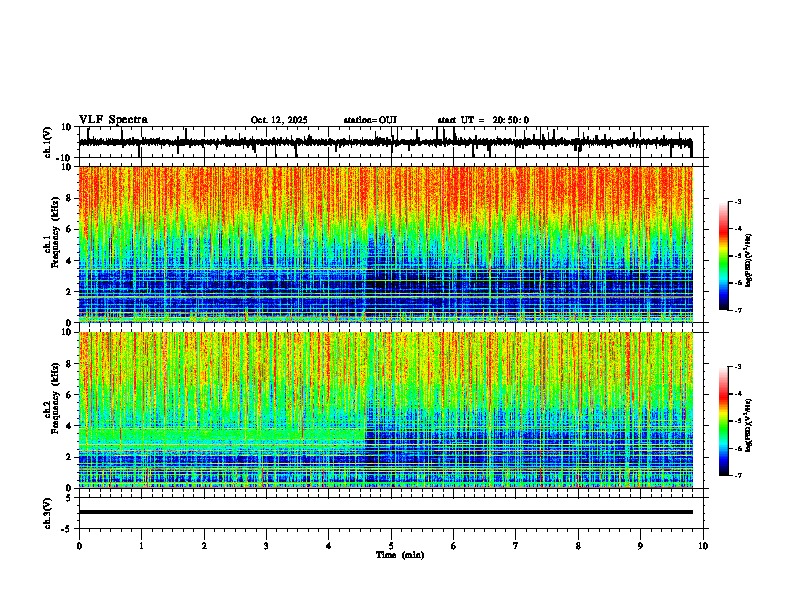Viewport: 792px width, 612px height.
Task: Click the time axis end label "10"
Action: coord(703,546)
